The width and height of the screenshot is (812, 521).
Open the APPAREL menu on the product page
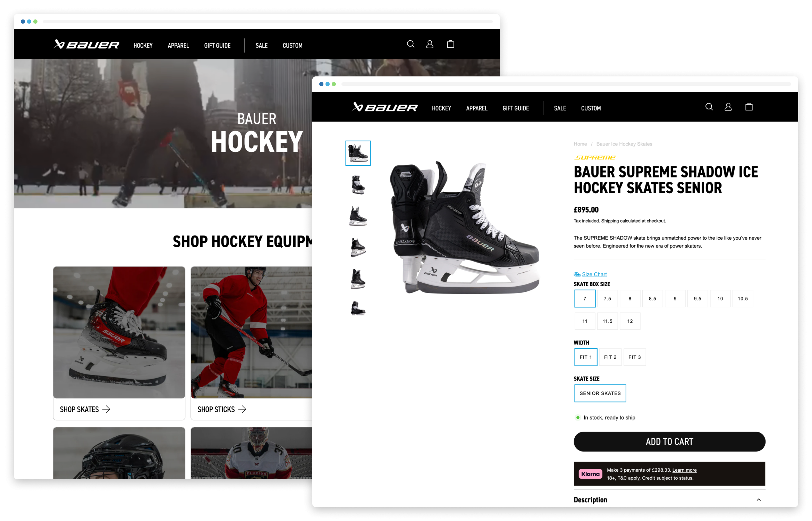(476, 108)
